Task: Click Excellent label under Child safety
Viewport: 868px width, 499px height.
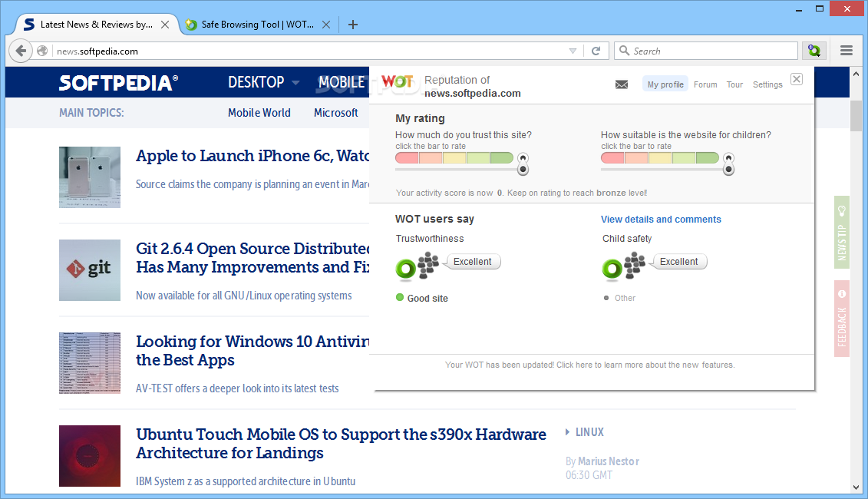Action: point(678,262)
